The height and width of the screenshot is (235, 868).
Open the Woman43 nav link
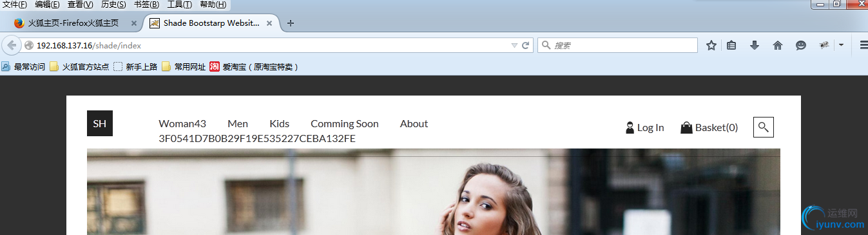(182, 123)
